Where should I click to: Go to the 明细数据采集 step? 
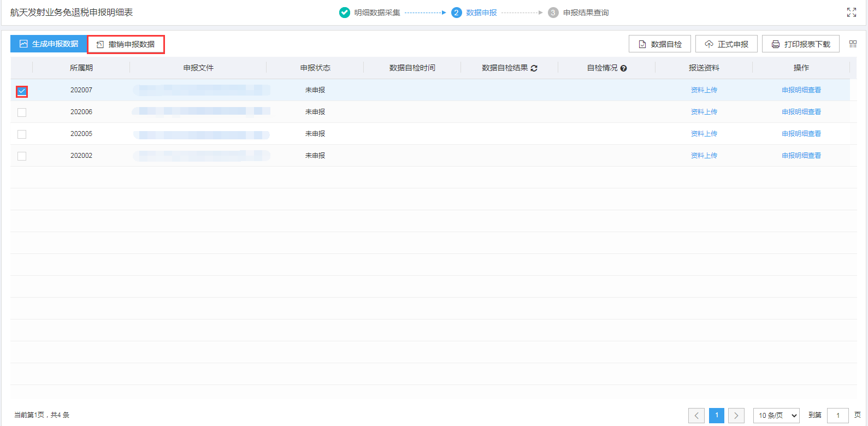click(377, 13)
